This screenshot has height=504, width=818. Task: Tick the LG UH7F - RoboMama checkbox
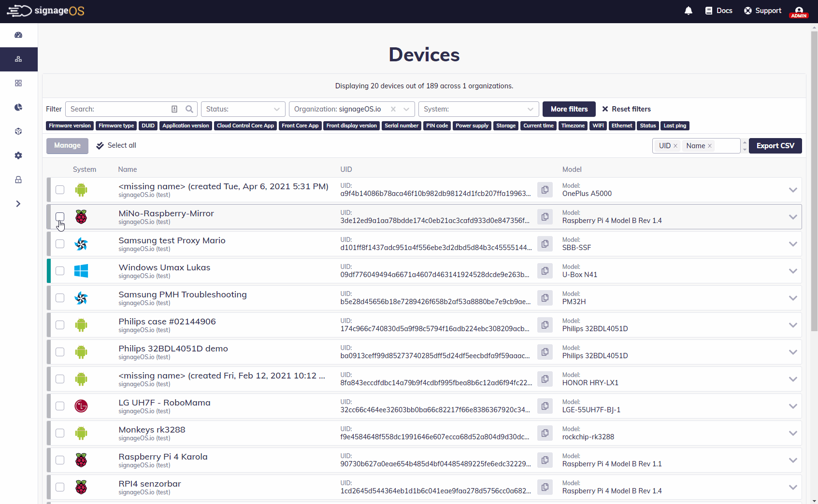tap(60, 406)
